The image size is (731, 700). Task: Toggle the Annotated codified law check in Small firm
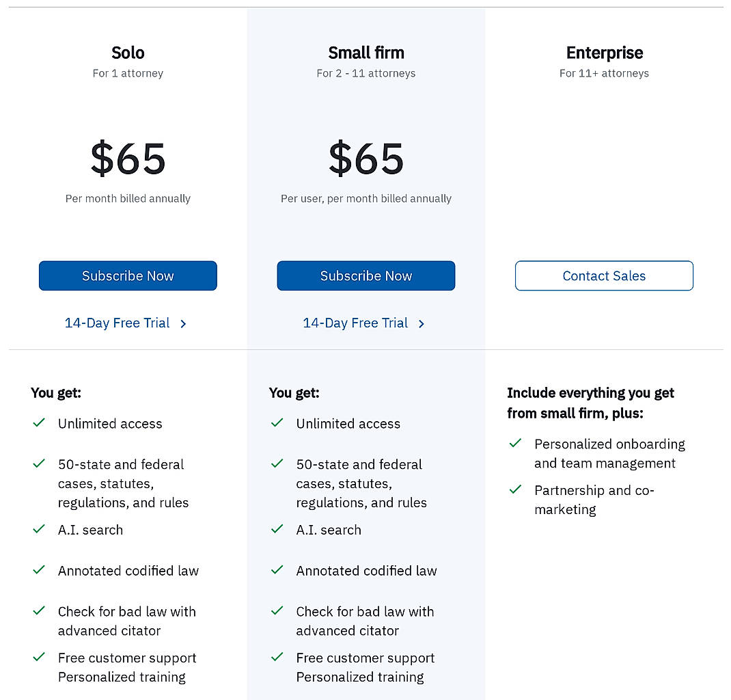(277, 570)
